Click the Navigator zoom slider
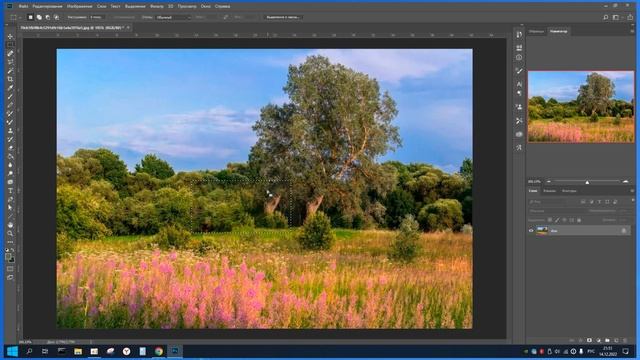640x360 pixels. click(587, 182)
